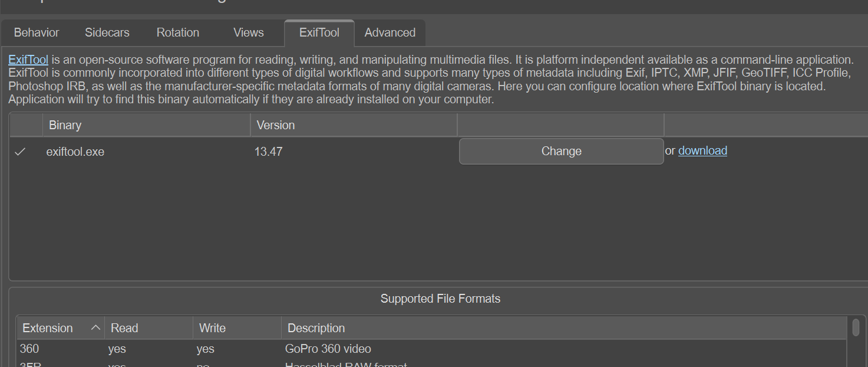Select the exiftool.exe binary entry

75,152
